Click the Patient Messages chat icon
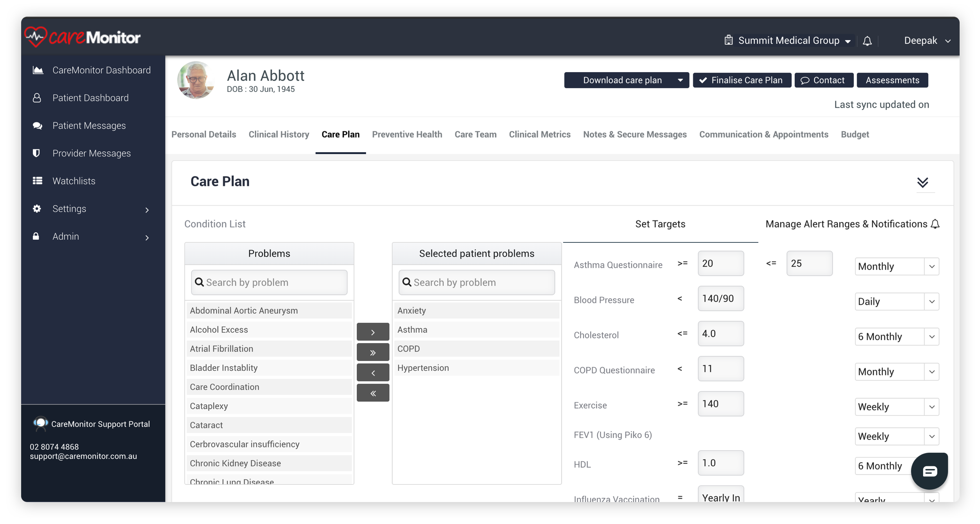 coord(38,126)
